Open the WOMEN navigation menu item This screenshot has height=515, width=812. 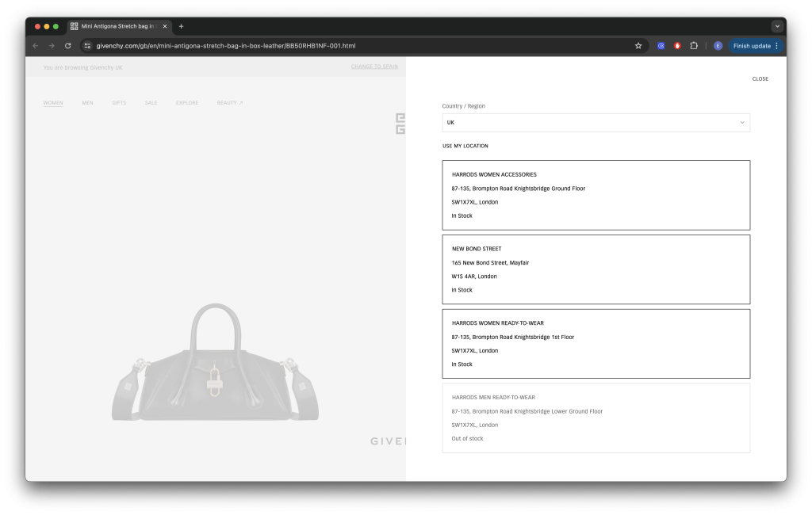53,103
